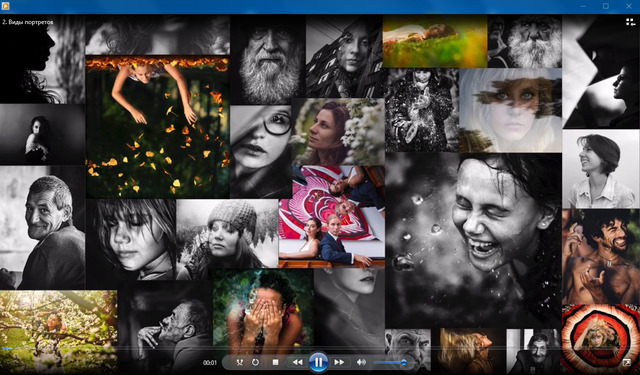Screen dimensions: 640x375
Task: Switch to Library view icon
Action: [631, 22]
